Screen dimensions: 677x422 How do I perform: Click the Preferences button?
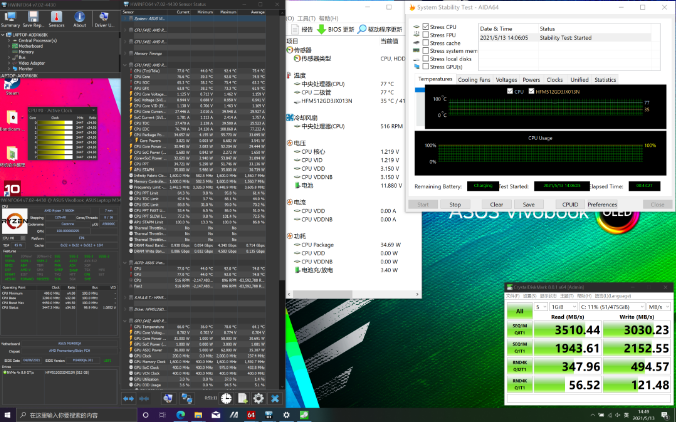pos(603,204)
